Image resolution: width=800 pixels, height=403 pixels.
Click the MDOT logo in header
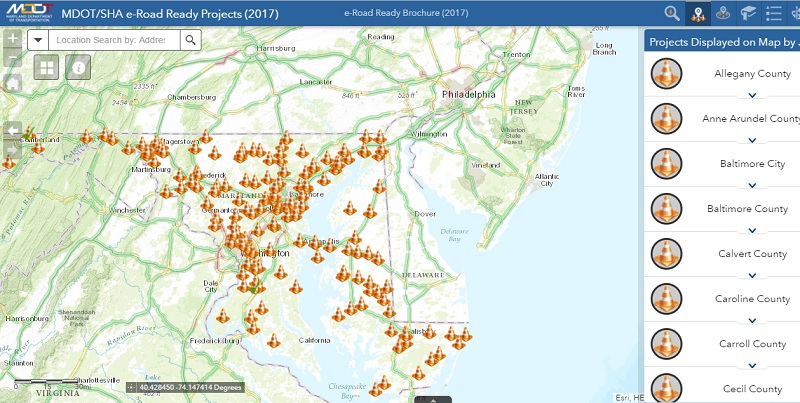coord(27,13)
